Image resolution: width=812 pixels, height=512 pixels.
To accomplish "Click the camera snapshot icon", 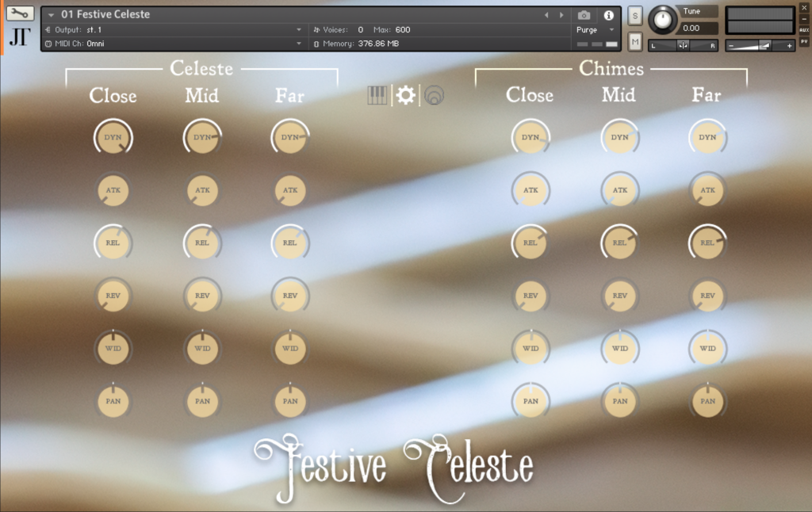I will click(x=584, y=15).
